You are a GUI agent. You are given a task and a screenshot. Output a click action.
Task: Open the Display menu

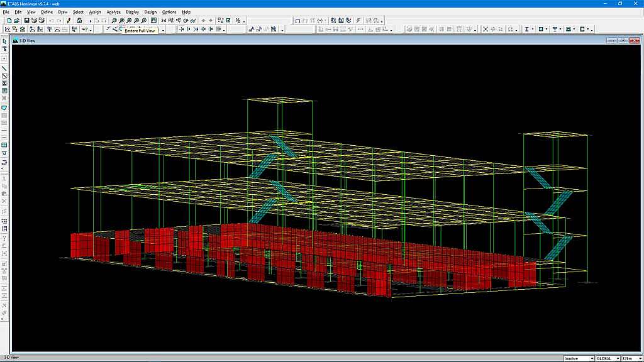pyautogui.click(x=132, y=12)
